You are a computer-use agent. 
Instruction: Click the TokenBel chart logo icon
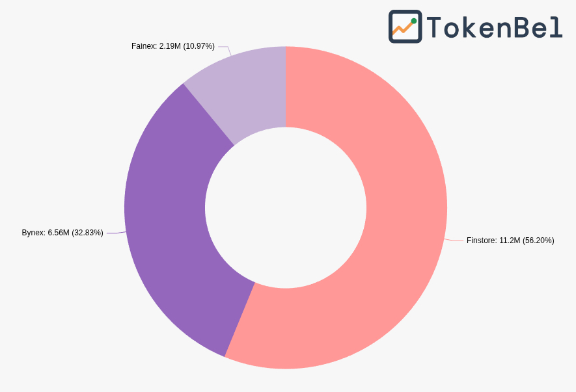(405, 27)
